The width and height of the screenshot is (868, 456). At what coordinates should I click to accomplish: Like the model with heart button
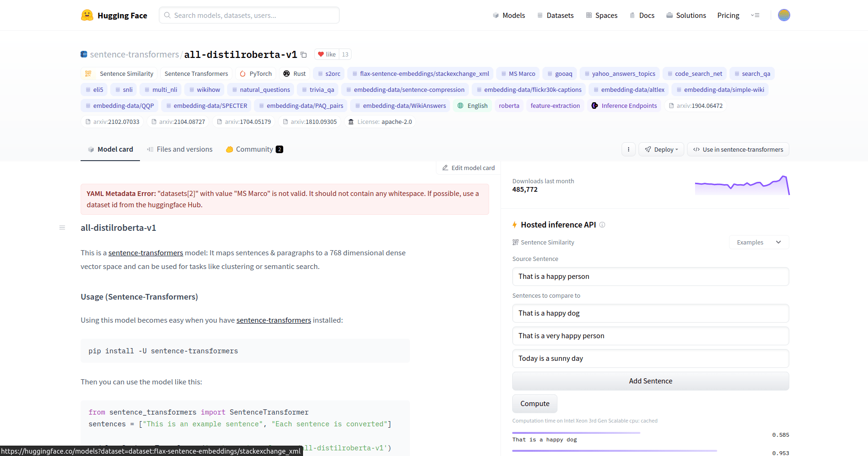point(327,55)
